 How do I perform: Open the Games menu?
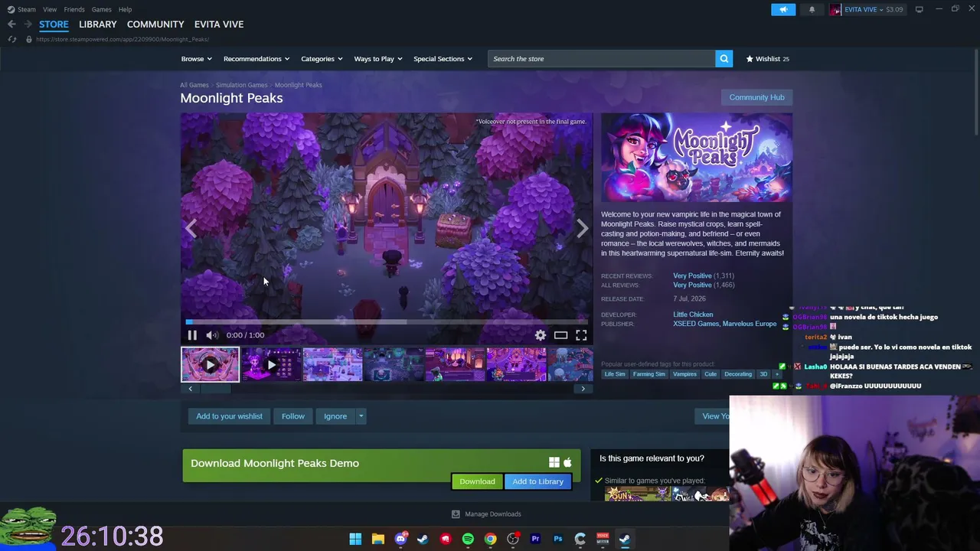click(101, 9)
